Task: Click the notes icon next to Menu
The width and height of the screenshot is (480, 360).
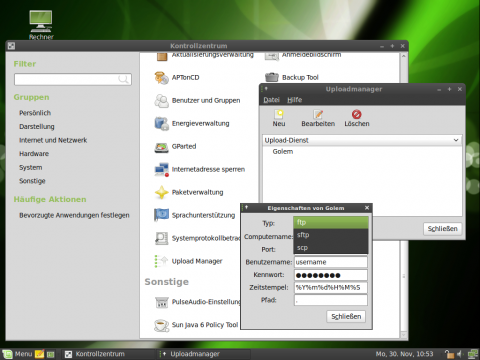Action: (x=39, y=354)
